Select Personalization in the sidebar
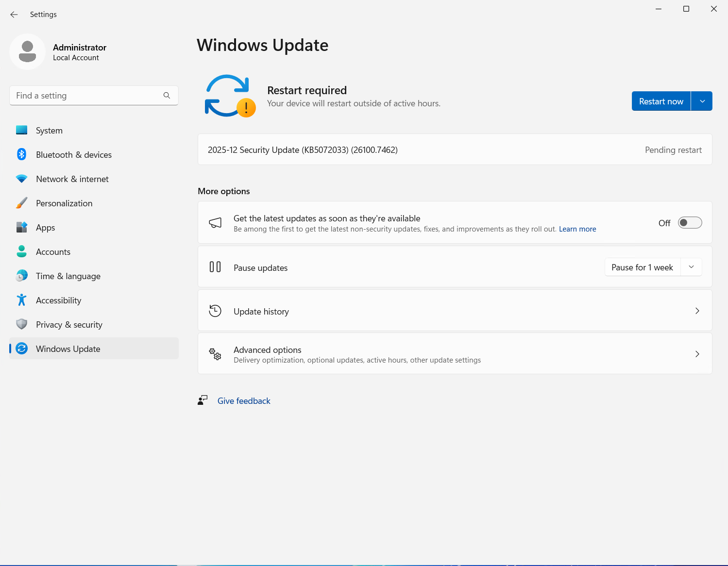This screenshot has height=566, width=728. (x=94, y=203)
